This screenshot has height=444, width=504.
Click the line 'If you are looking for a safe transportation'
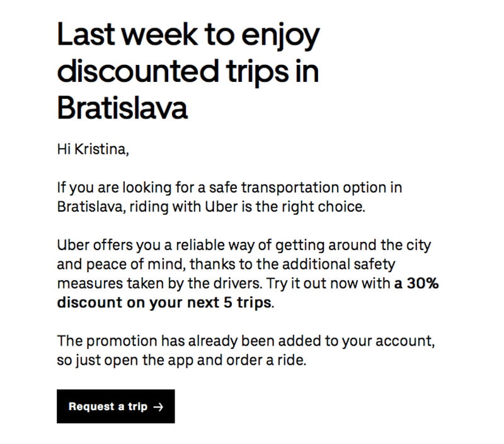pyautogui.click(x=229, y=188)
